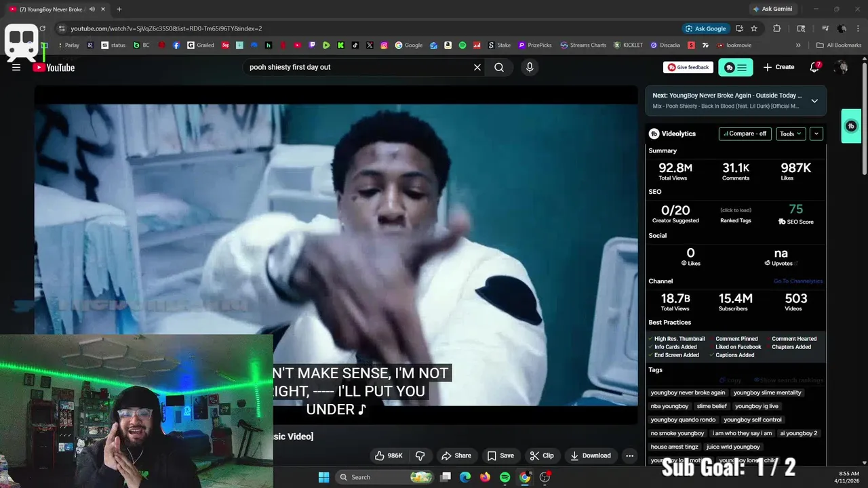Screen dimensions: 868x488
Task: Start voice search with the microphone
Action: point(530,67)
